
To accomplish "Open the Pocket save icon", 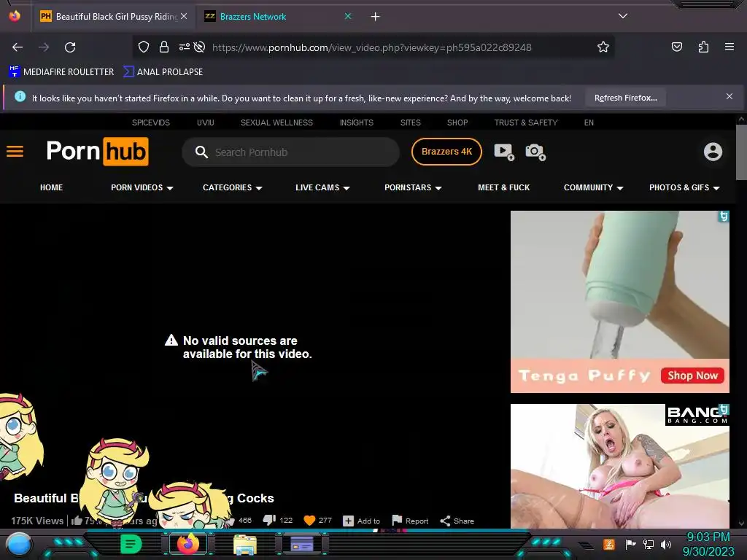I will (676, 47).
